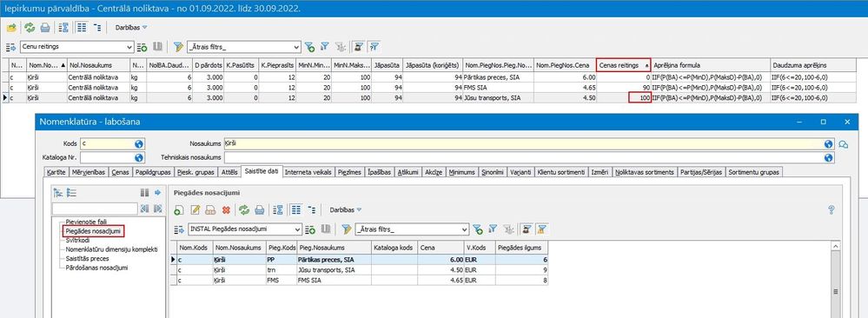Click into the Kods input field
This screenshot has height=318, width=868.
click(107, 144)
